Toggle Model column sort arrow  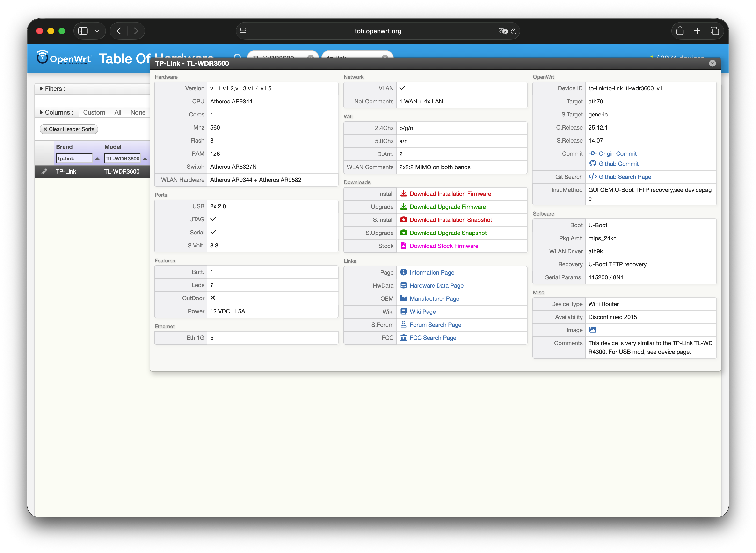(x=145, y=159)
